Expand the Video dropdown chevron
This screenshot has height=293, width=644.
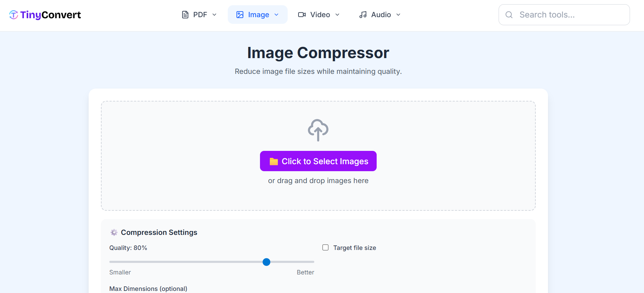(x=337, y=15)
